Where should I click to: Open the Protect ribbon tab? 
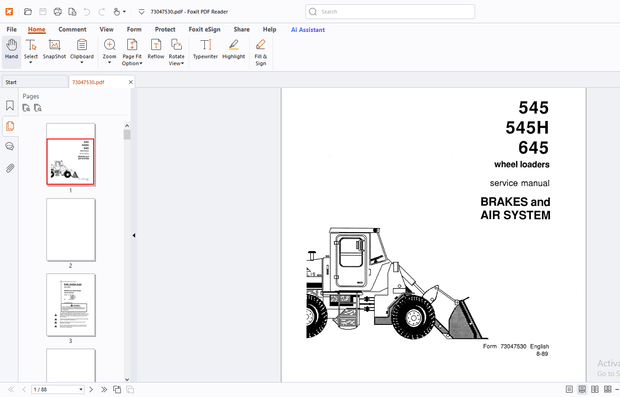point(165,29)
